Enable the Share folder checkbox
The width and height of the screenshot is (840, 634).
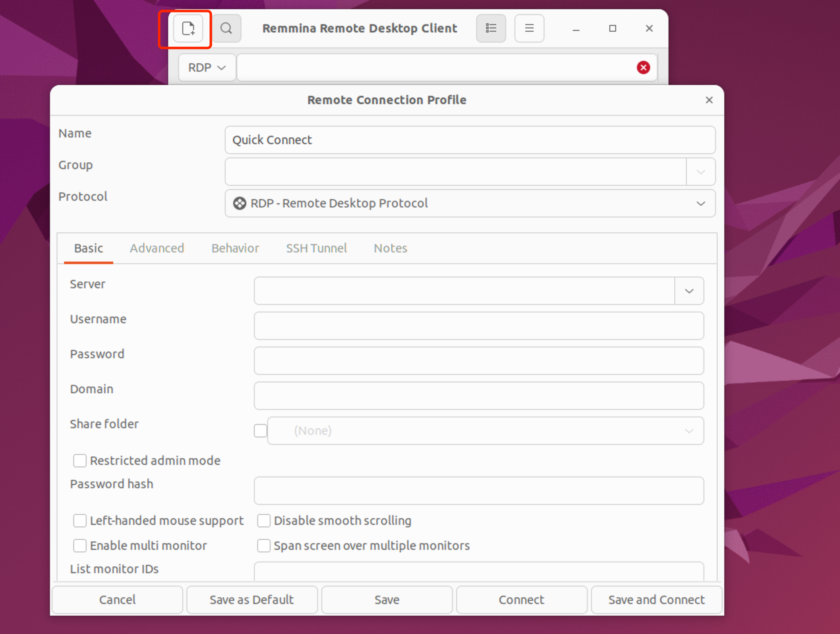(x=261, y=430)
